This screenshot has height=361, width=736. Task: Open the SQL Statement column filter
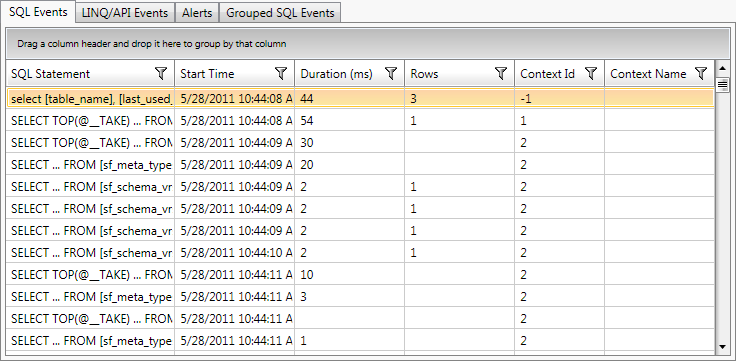point(161,73)
